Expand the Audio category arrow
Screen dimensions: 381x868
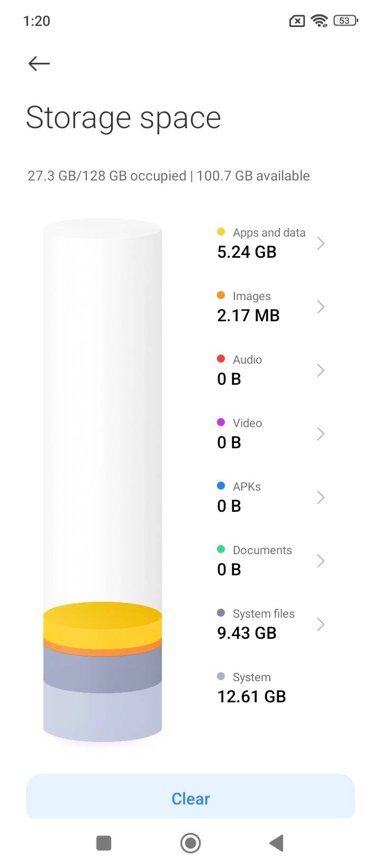point(320,370)
